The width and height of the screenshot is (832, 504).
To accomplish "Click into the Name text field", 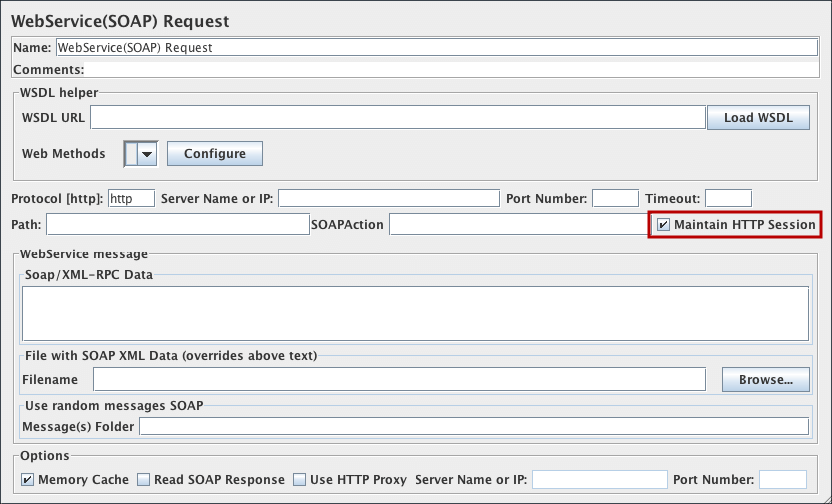I will (436, 47).
